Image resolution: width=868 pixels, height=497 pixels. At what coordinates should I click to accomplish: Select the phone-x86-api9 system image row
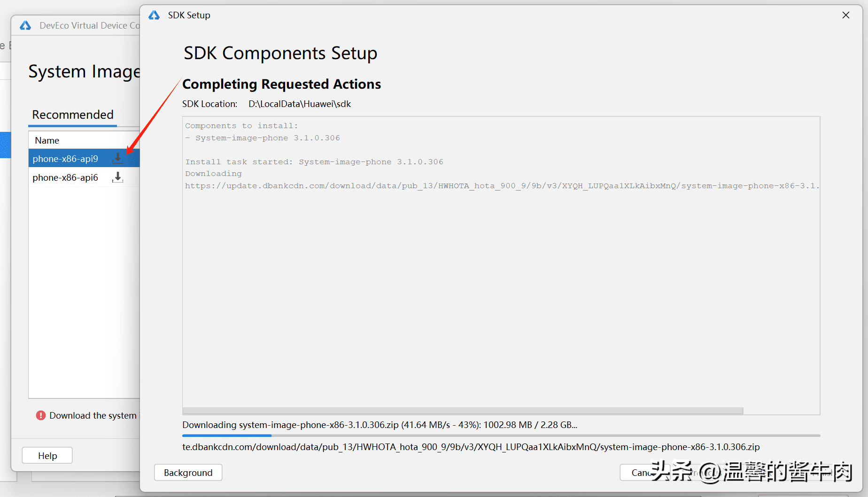[65, 159]
